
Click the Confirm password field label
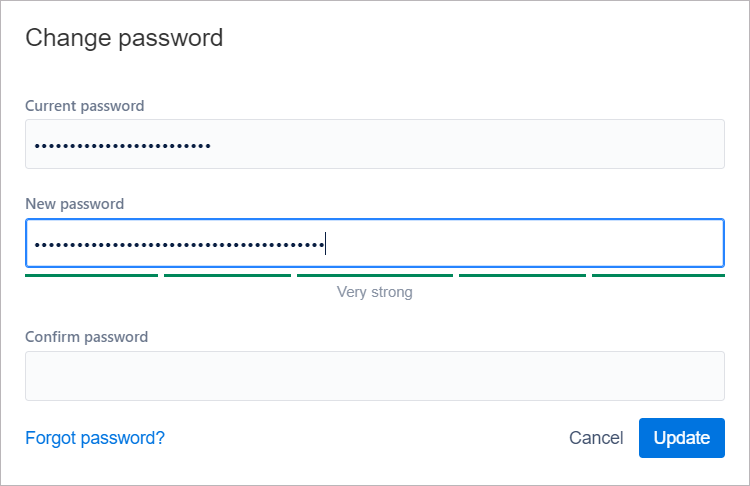[x=87, y=337]
